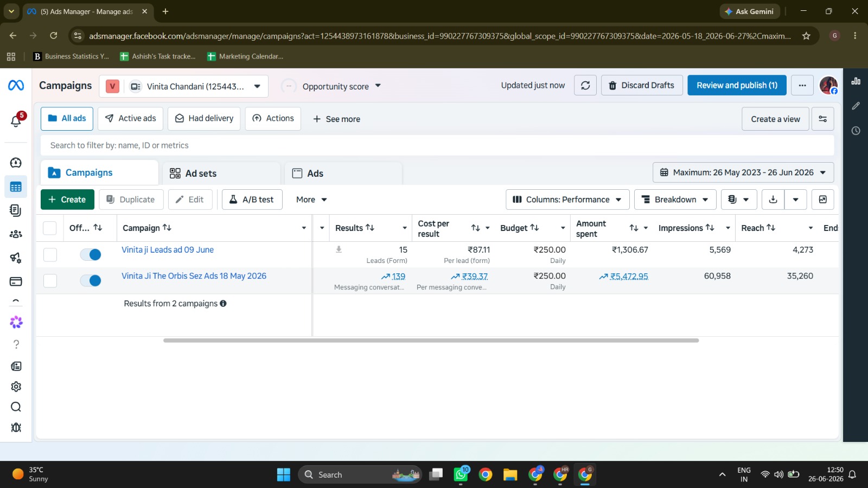Click Discard Drafts
The image size is (868, 488).
[x=642, y=85]
